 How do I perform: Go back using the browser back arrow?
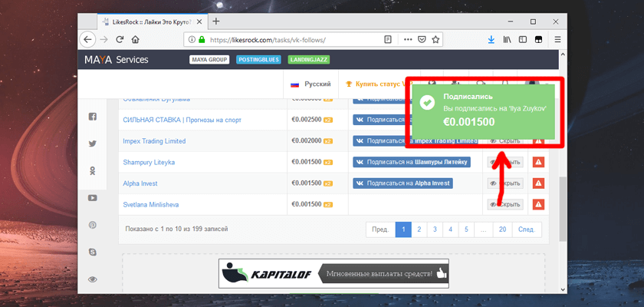coord(87,39)
